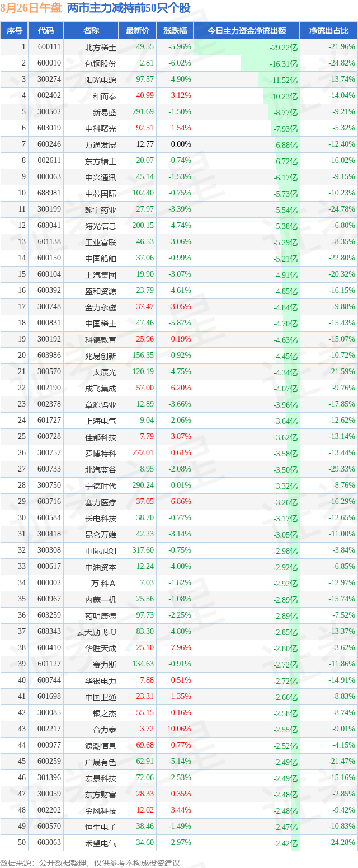Click the 代码 column header
The height and width of the screenshot is (868, 358).
click(46, 31)
